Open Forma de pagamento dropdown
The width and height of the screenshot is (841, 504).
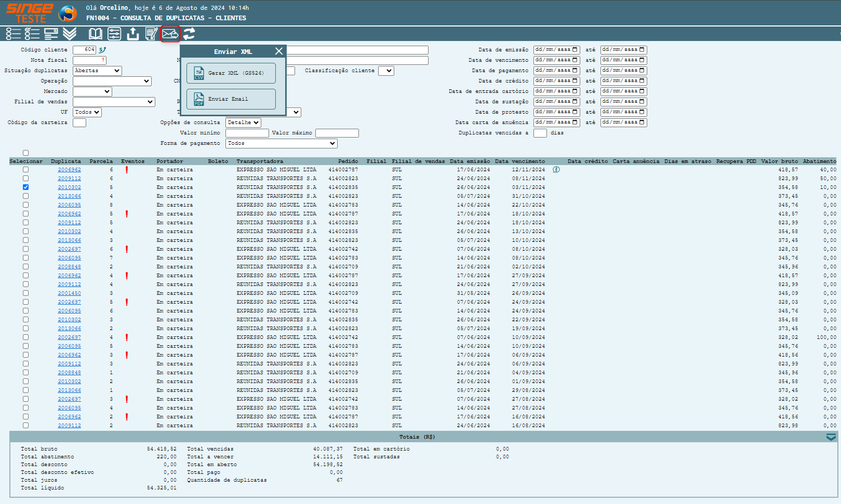282,143
